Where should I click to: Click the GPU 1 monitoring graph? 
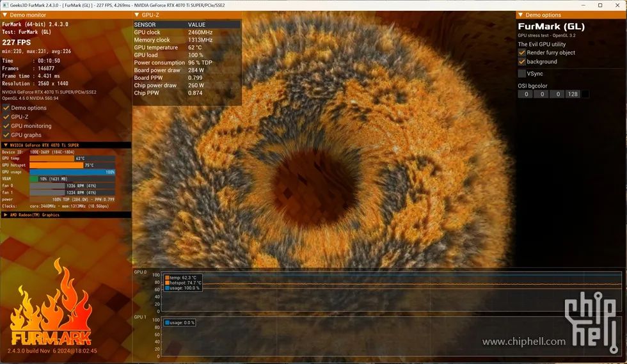[392, 336]
